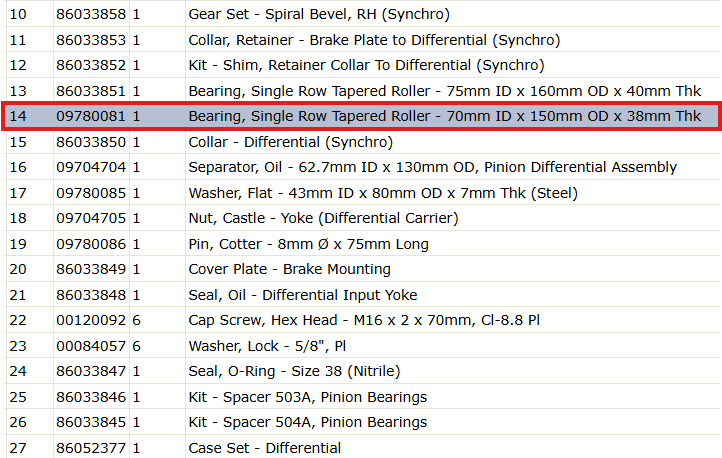Select the 75mm ID tapered roller bearing row
The height and width of the screenshot is (458, 722).
click(361, 91)
